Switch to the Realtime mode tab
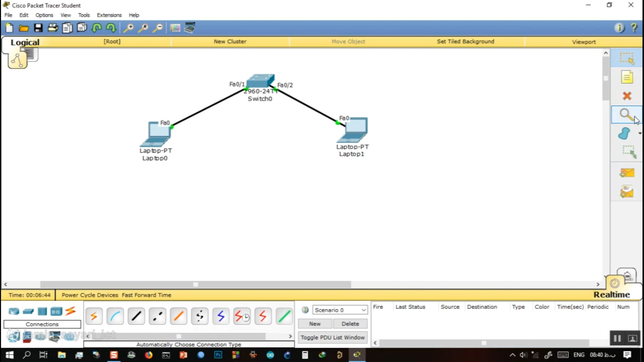The image size is (644, 362). pos(612,295)
